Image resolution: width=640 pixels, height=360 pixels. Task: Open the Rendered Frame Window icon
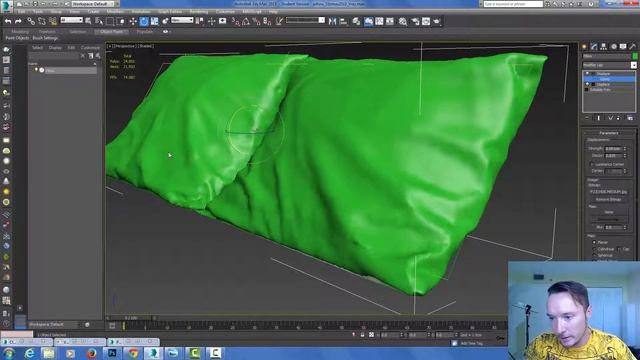point(426,21)
